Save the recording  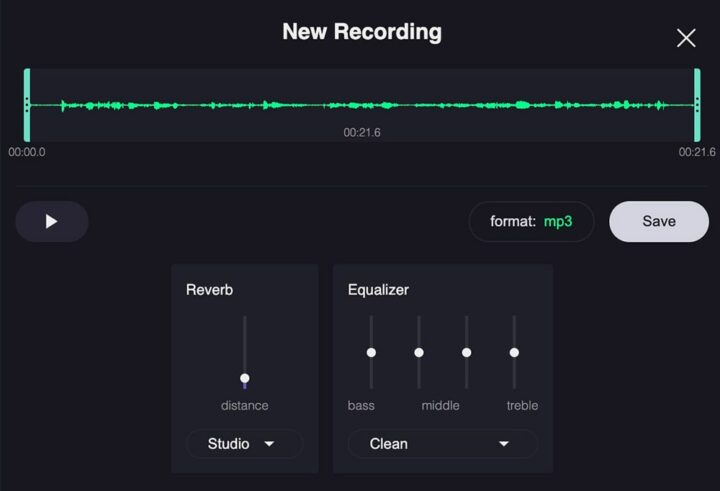tap(658, 222)
